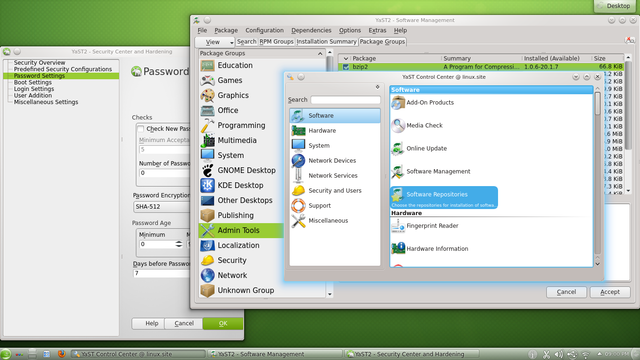Select Boot Settings in Security Center tree

click(33, 82)
